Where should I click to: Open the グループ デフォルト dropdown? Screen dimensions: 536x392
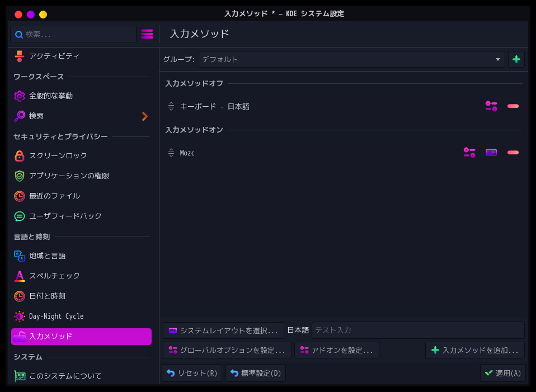351,59
